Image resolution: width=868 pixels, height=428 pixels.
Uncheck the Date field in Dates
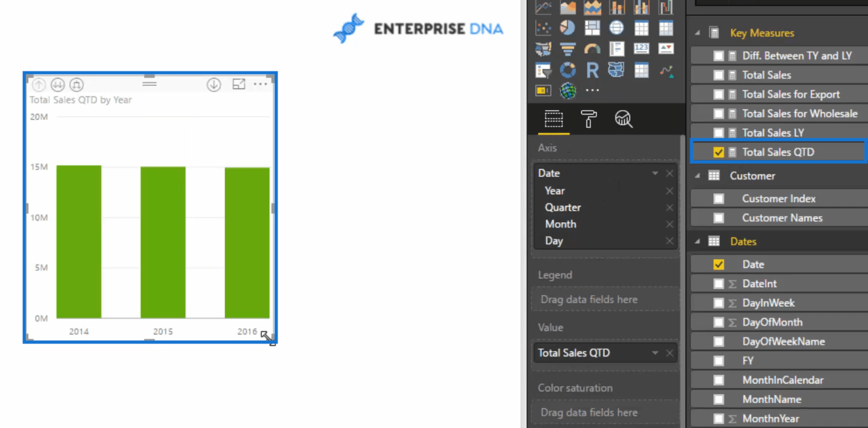click(x=718, y=265)
